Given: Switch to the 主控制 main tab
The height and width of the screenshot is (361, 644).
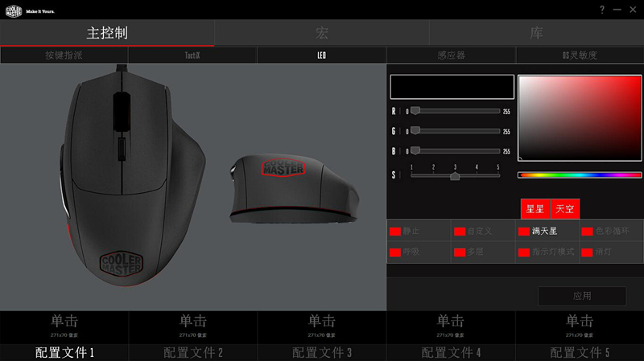Looking at the screenshot, I should 107,33.
